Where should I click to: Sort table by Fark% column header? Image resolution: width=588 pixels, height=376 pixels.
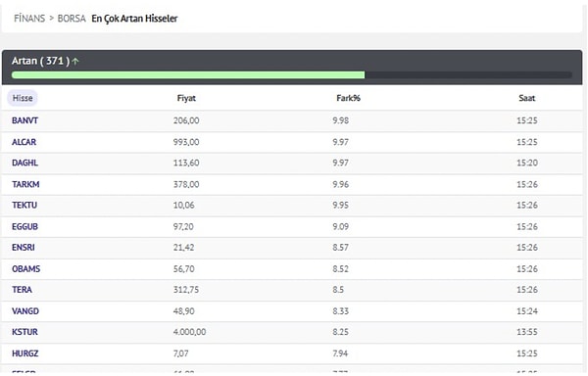(348, 98)
